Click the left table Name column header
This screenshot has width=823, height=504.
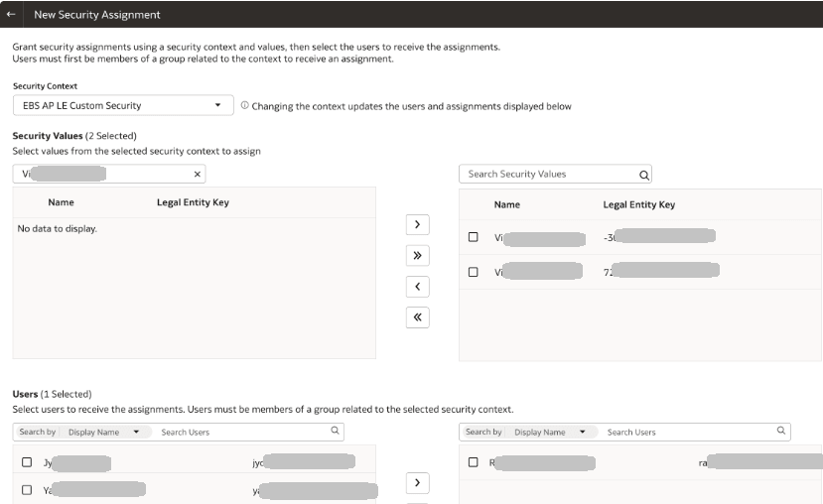pos(61,202)
